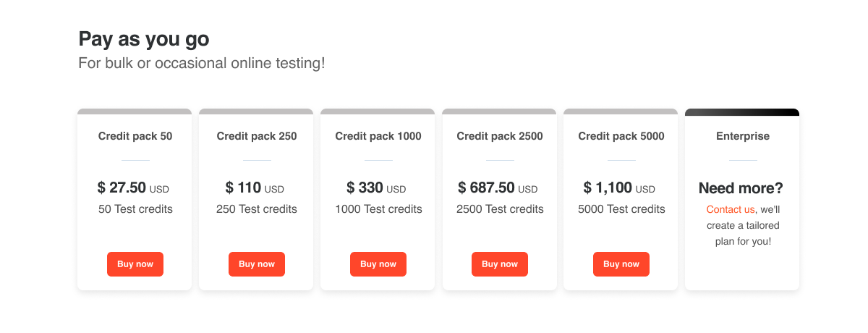
Task: Click the $ 1,100 USD price
Action: coord(619,188)
